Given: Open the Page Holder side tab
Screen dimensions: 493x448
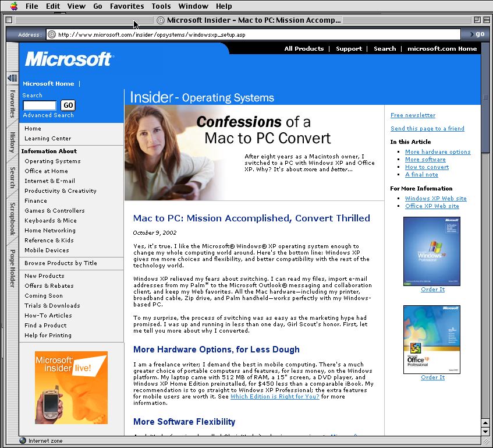Looking at the screenshot, I should pos(12,269).
